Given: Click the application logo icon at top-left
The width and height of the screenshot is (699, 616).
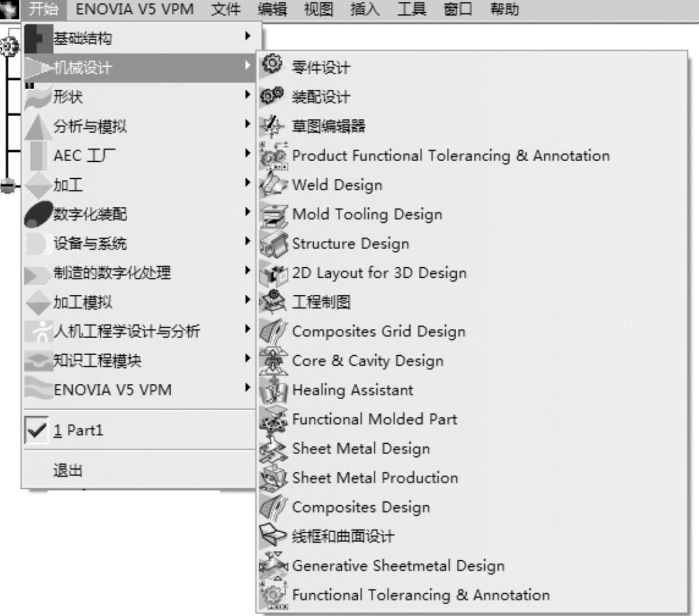Looking at the screenshot, I should pos(9,9).
